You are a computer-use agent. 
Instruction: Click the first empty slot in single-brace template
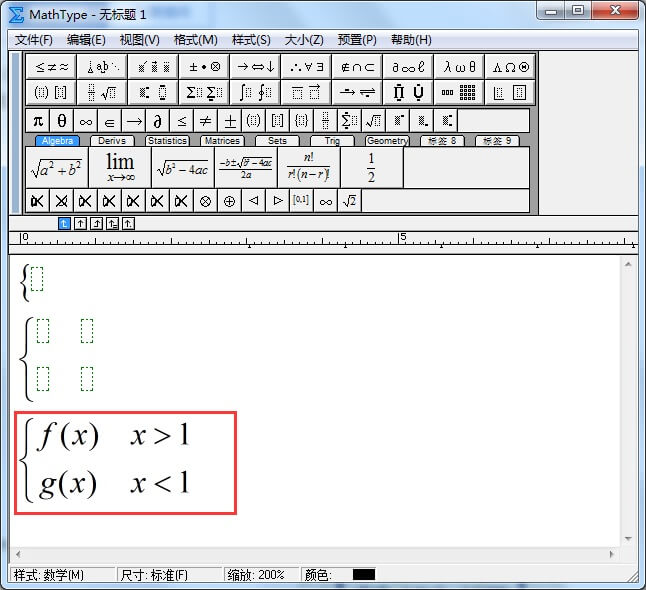(37, 279)
